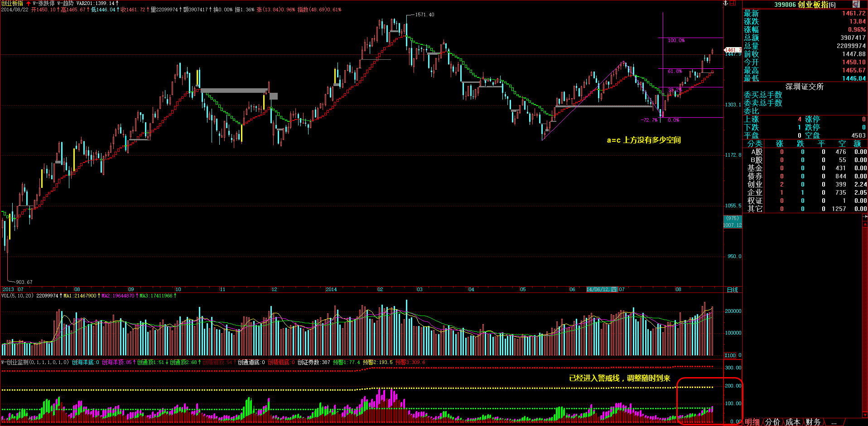The height and width of the screenshot is (426, 868).
Task: Click the VOL(5,10,20) indicator label
Action: pyautogui.click(x=17, y=296)
